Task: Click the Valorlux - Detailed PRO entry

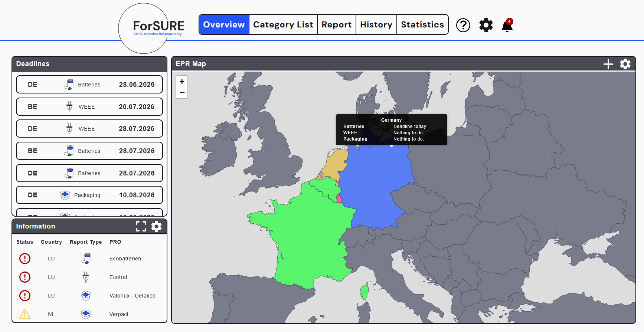Action: tap(133, 296)
